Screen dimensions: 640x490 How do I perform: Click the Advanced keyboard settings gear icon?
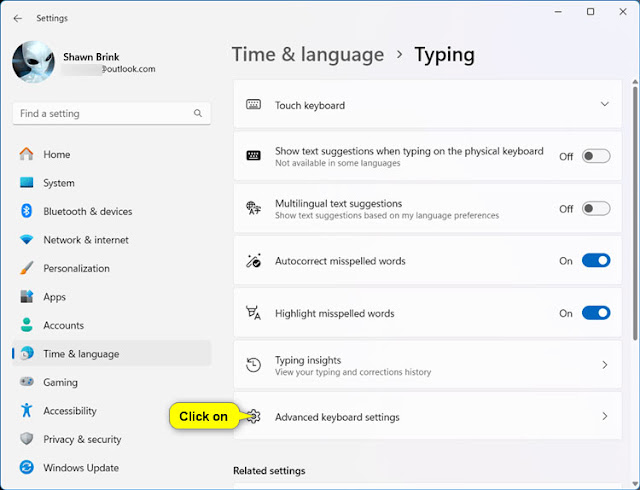pos(253,416)
